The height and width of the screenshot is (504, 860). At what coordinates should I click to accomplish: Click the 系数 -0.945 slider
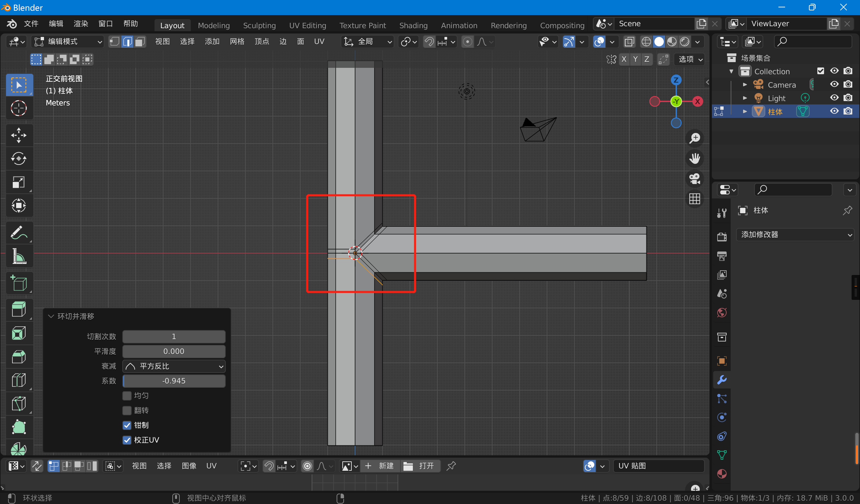174,381
